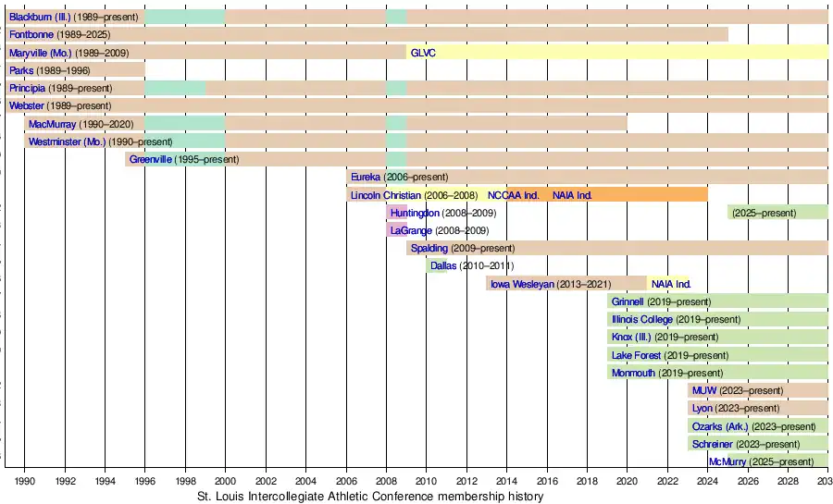Select the GLVC conference link
The width and height of the screenshot is (833, 504).
pos(423,53)
